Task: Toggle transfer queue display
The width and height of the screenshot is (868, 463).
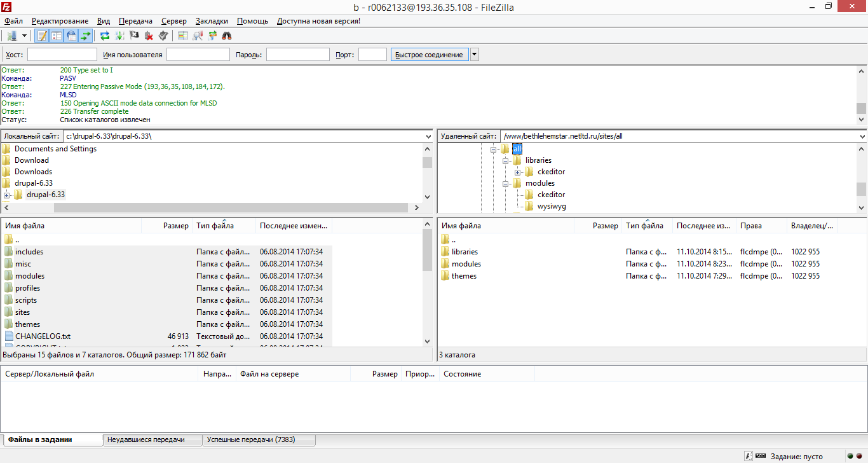Action: [86, 36]
